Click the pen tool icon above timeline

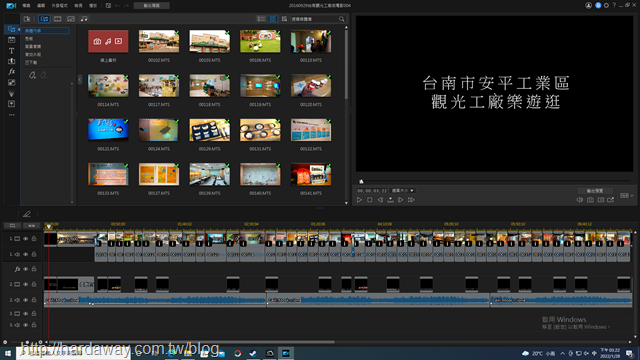[27, 214]
